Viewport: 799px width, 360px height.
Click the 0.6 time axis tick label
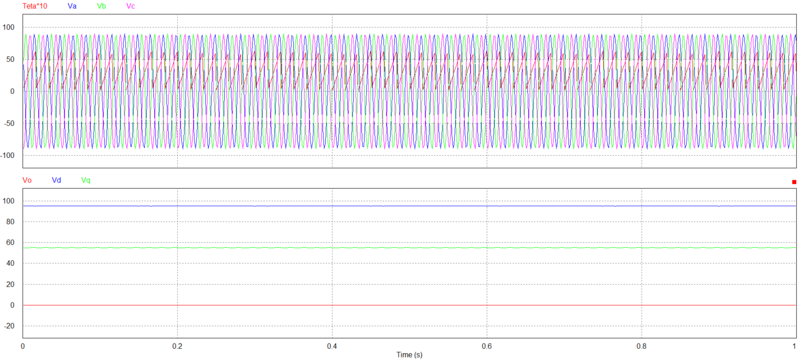pyautogui.click(x=487, y=345)
